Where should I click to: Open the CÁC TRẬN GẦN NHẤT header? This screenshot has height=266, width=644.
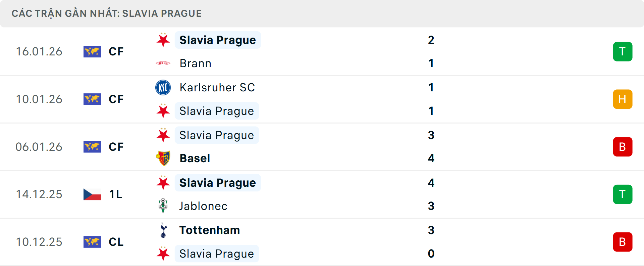107,13
